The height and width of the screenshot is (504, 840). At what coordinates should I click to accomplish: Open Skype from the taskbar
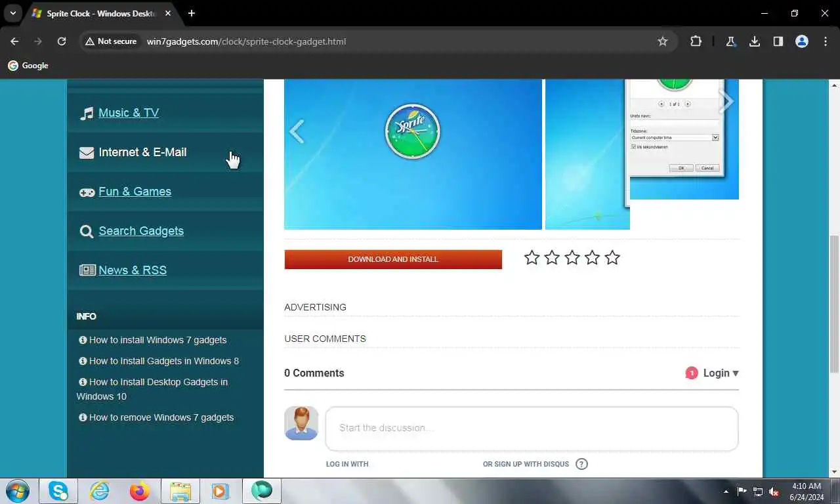[x=58, y=491]
